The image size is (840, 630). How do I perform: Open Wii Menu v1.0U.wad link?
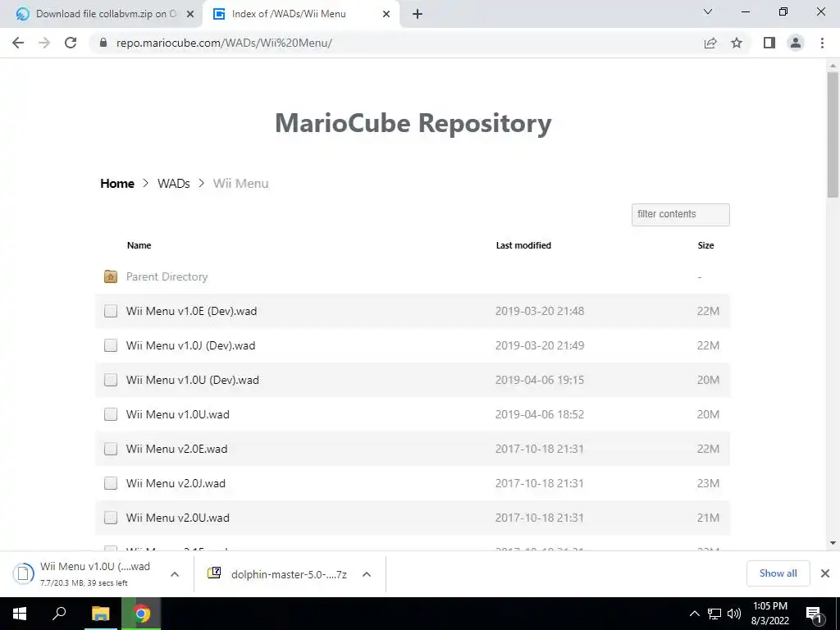pos(178,414)
